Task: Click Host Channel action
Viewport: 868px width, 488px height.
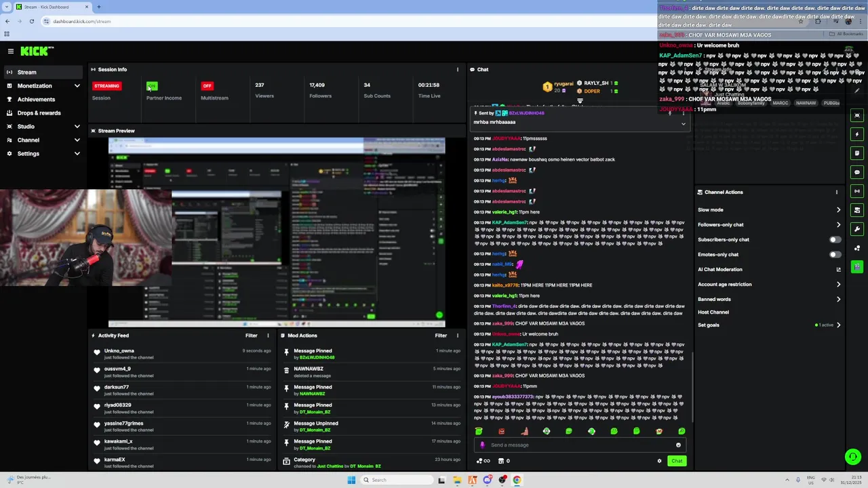Action: [x=713, y=312]
